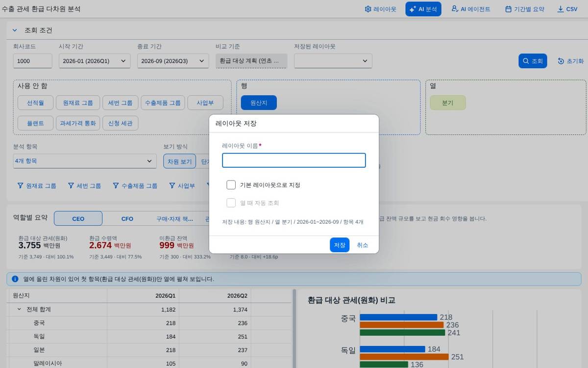
Task: Click the 플랜트 dimension chip
Action: point(35,123)
